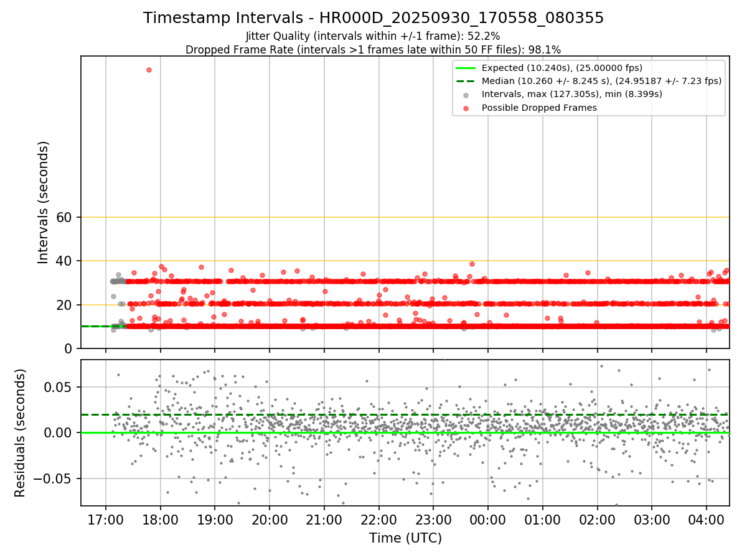
Task: Select the 'Time (UTC)' x-axis label
Action: [405, 538]
